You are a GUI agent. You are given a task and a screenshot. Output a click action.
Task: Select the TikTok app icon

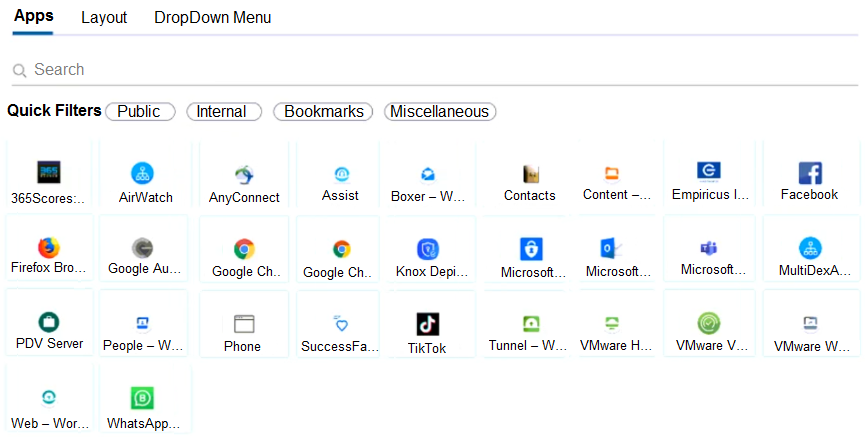(x=428, y=324)
